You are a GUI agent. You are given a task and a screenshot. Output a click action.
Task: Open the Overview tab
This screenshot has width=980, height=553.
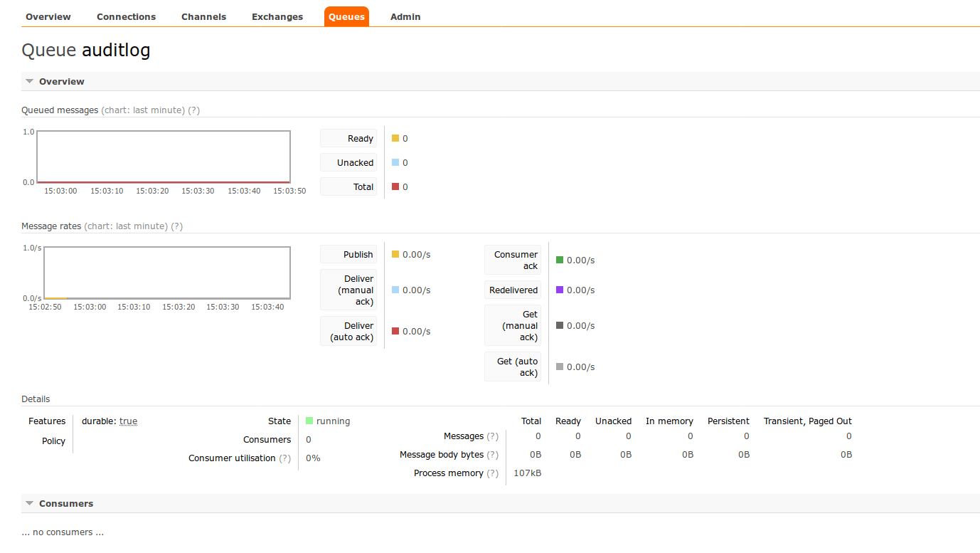coord(48,16)
